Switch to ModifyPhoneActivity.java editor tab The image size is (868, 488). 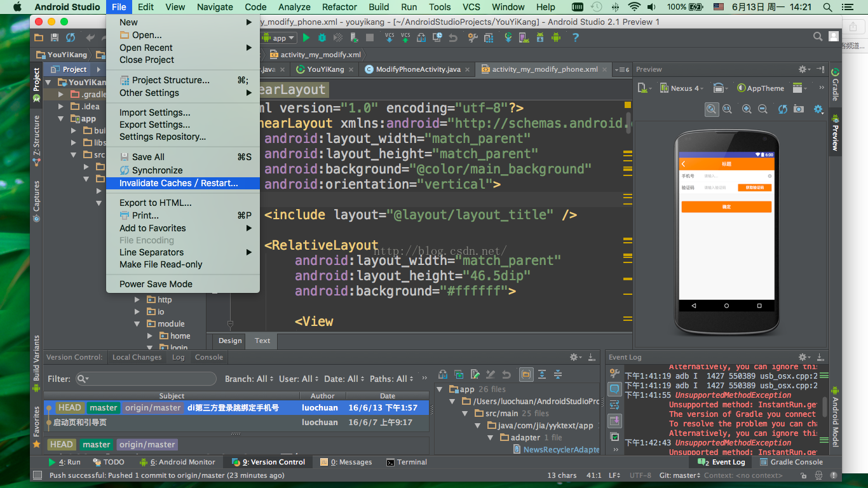(x=417, y=69)
